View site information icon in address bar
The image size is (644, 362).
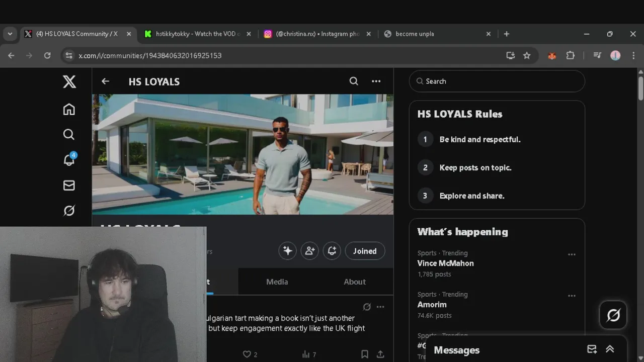[69, 55]
